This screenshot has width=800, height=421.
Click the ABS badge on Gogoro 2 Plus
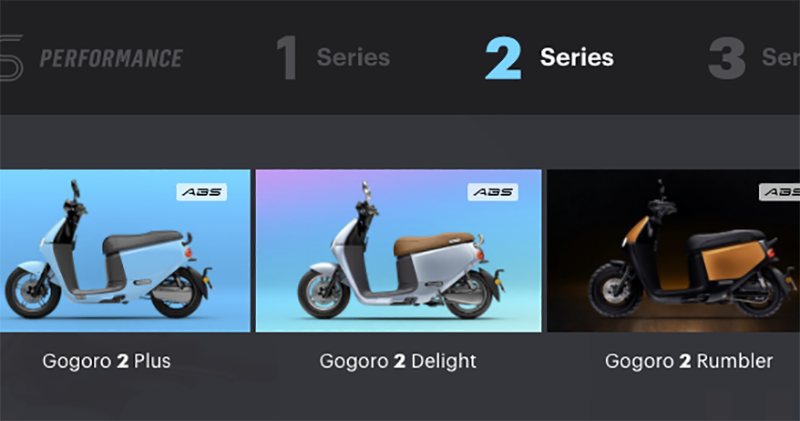(x=202, y=192)
